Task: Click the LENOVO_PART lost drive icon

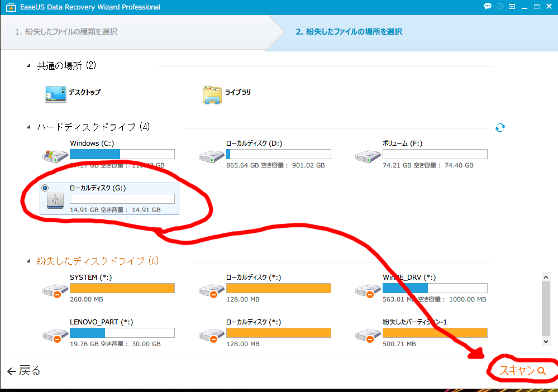Action: click(55, 336)
